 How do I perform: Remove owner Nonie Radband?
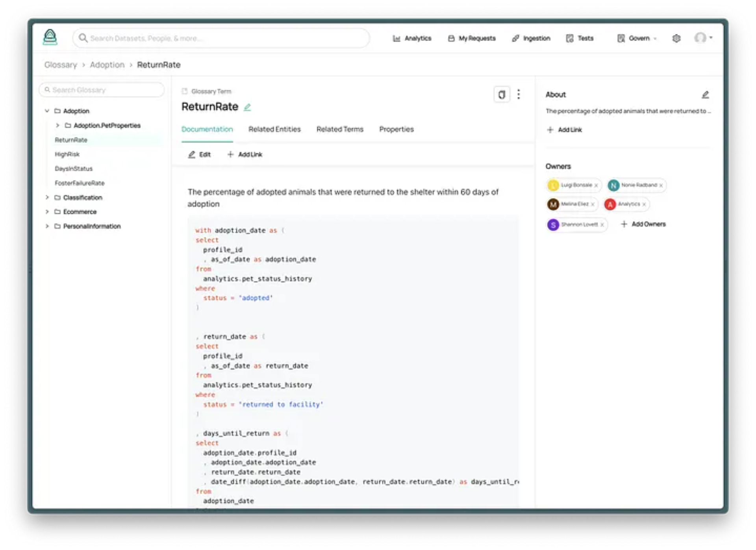(661, 185)
